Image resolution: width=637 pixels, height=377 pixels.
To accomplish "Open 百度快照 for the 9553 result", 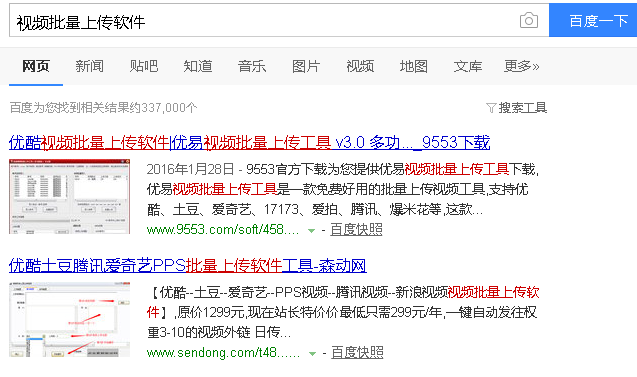I will [356, 230].
